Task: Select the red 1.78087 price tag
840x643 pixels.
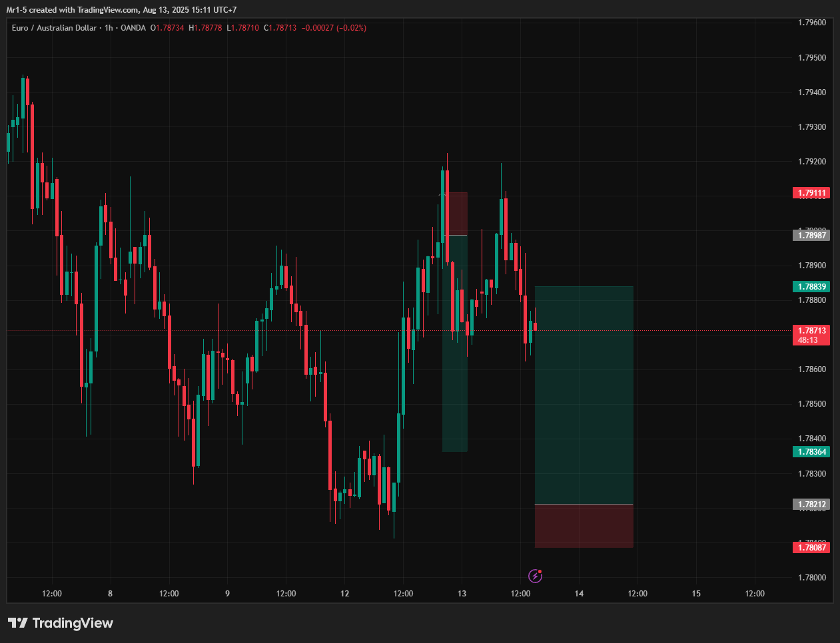Action: [811, 548]
